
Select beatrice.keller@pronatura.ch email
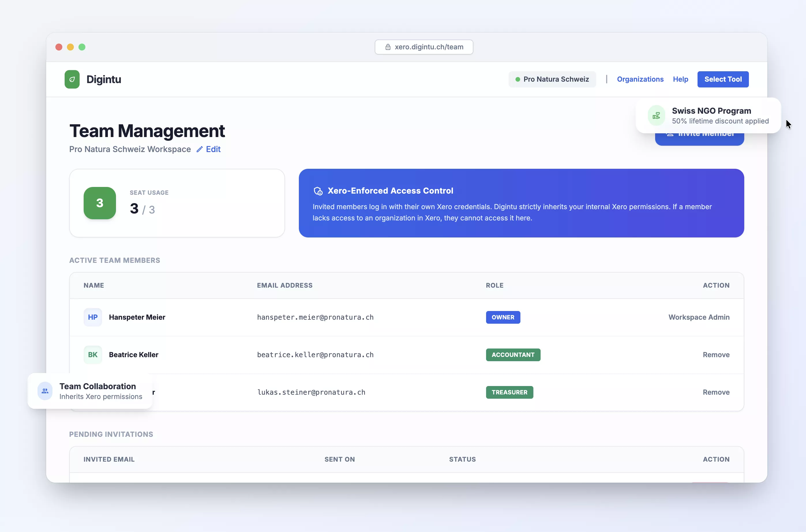pyautogui.click(x=315, y=355)
